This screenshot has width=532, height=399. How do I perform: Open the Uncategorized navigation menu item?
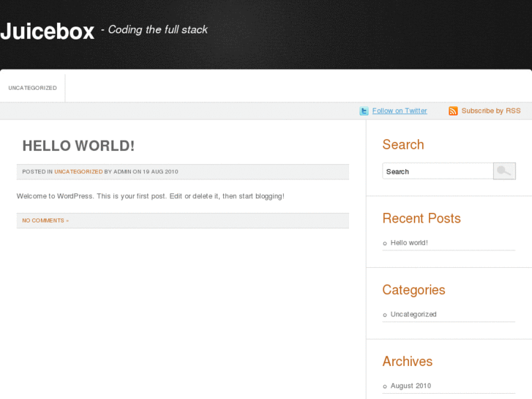point(33,88)
